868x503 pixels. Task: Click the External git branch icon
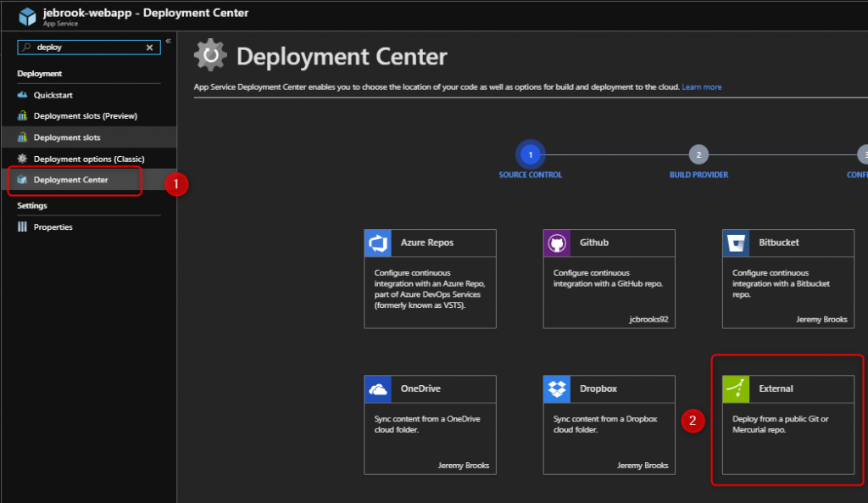(x=737, y=389)
